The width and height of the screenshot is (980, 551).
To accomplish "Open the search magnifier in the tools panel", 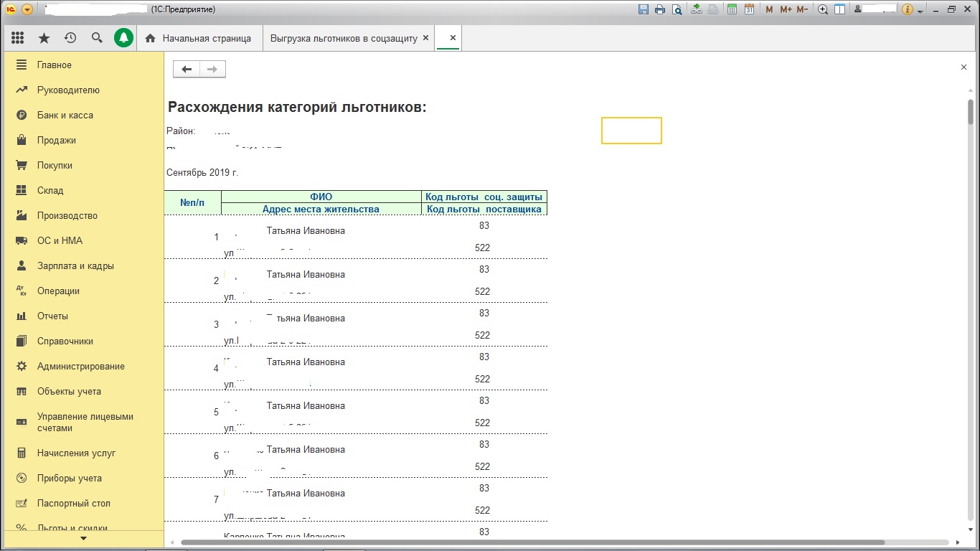I will tap(97, 38).
